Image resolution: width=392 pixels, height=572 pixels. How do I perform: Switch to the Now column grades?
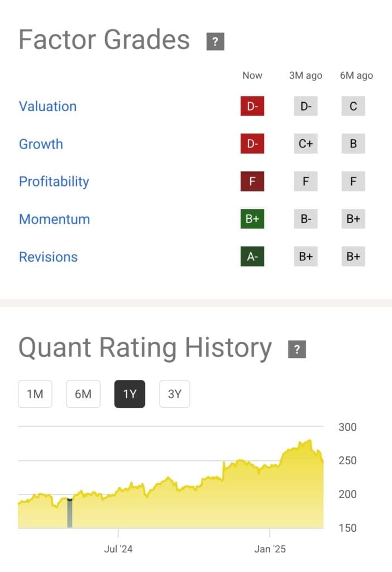(252, 75)
